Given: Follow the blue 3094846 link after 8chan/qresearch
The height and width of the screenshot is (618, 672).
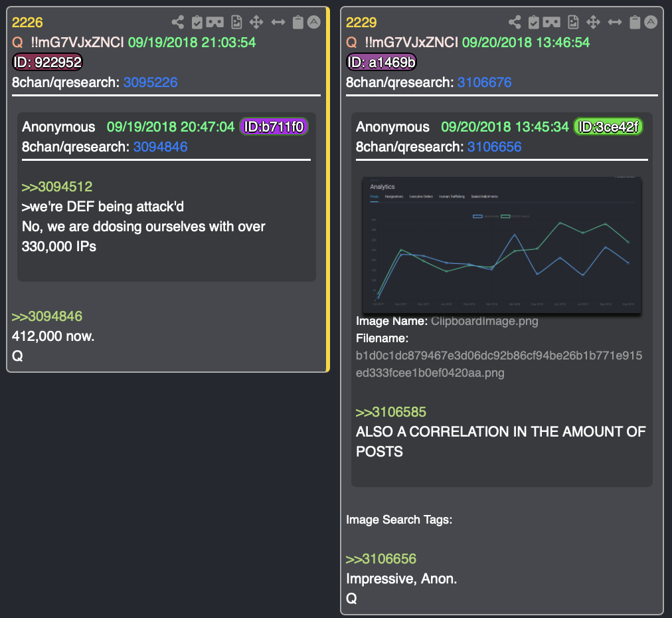Looking at the screenshot, I should 160,147.
